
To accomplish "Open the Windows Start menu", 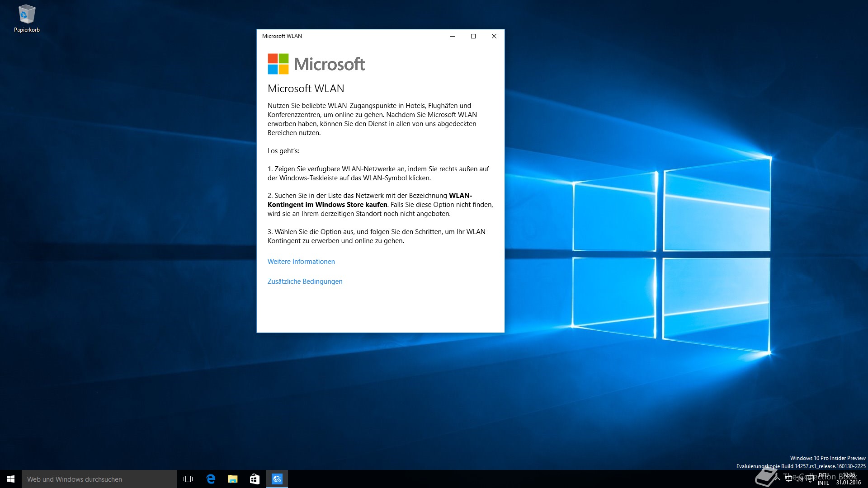I will pyautogui.click(x=11, y=479).
